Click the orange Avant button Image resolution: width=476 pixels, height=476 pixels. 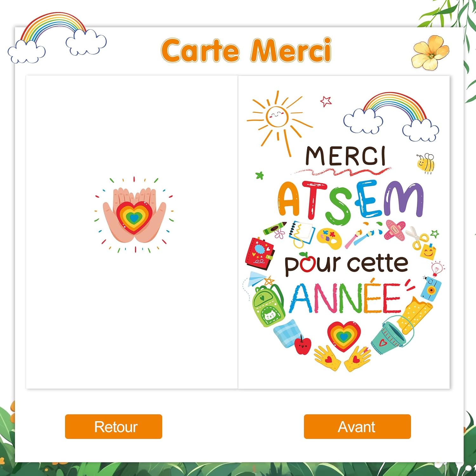tap(357, 426)
